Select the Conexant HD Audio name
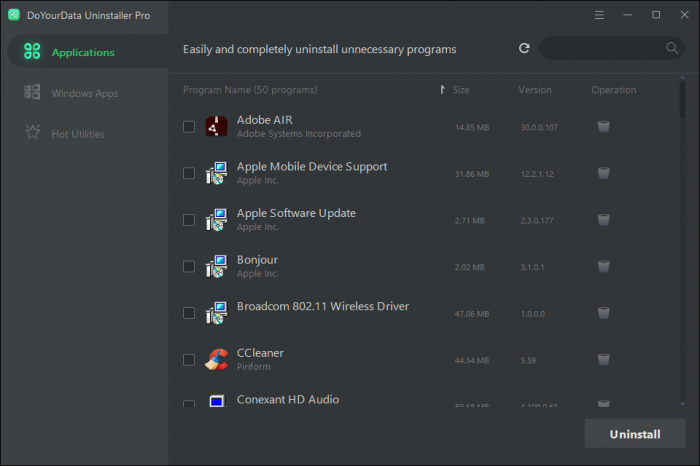This screenshot has height=466, width=700. 288,399
